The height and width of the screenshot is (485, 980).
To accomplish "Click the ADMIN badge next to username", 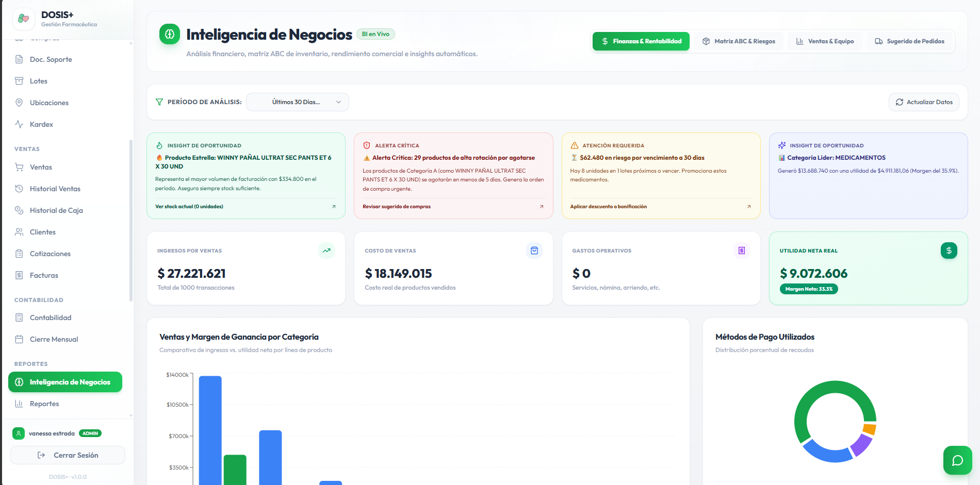I will [x=90, y=433].
